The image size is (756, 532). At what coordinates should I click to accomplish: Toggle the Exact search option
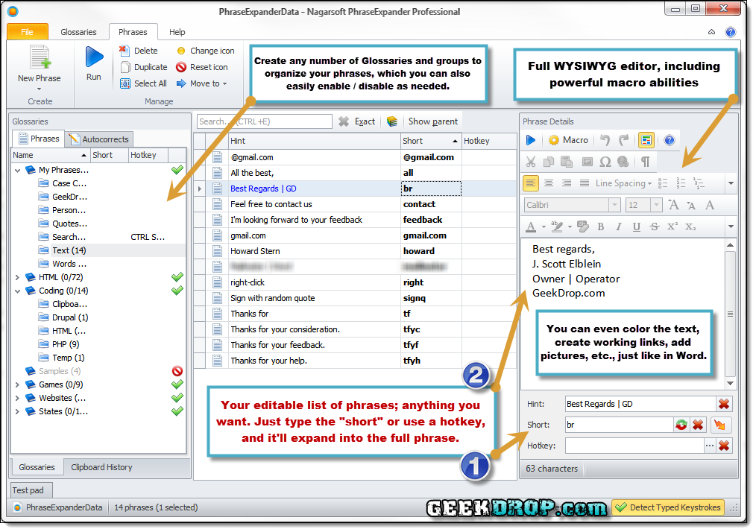click(x=365, y=121)
